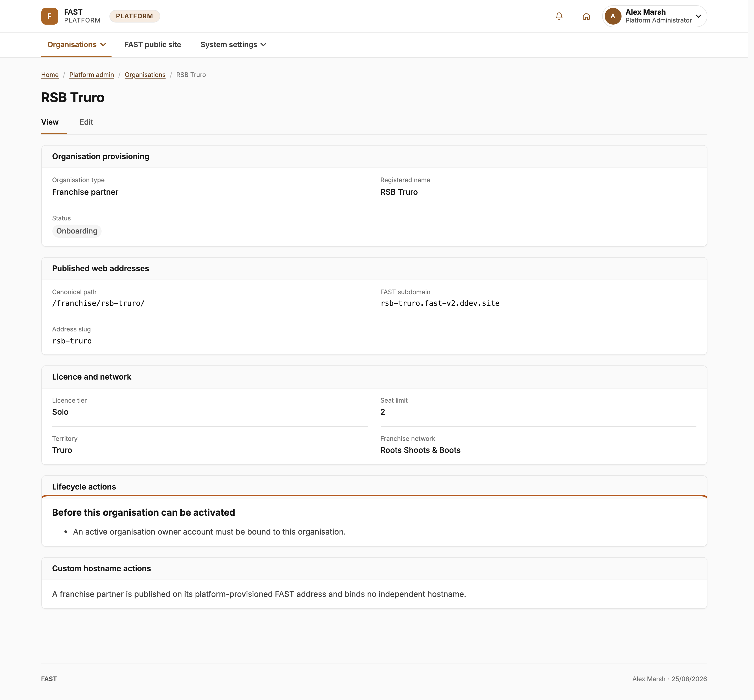The height and width of the screenshot is (700, 754).
Task: Click the home icon in header
Action: 586,16
